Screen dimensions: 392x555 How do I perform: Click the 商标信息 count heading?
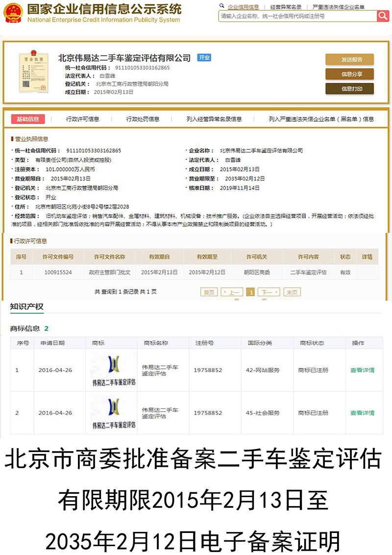point(29,328)
